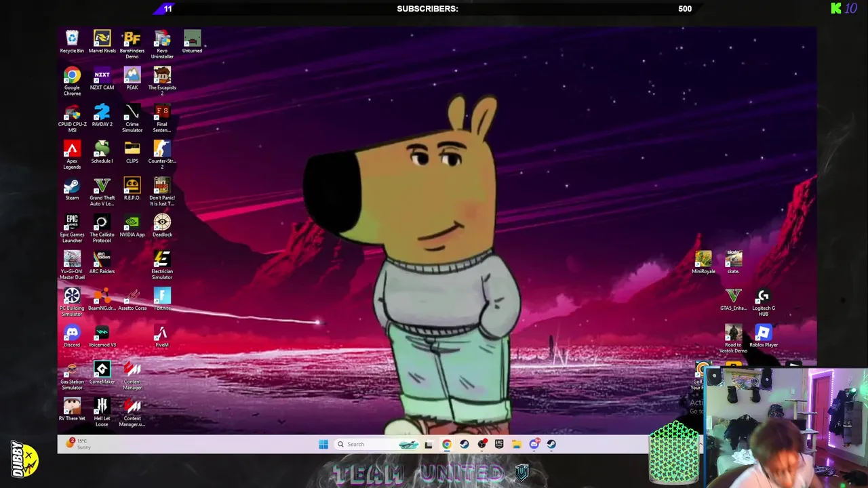Open the lower Content Manager shortcut icon
Viewport: 868px width, 488px height.
click(x=132, y=412)
